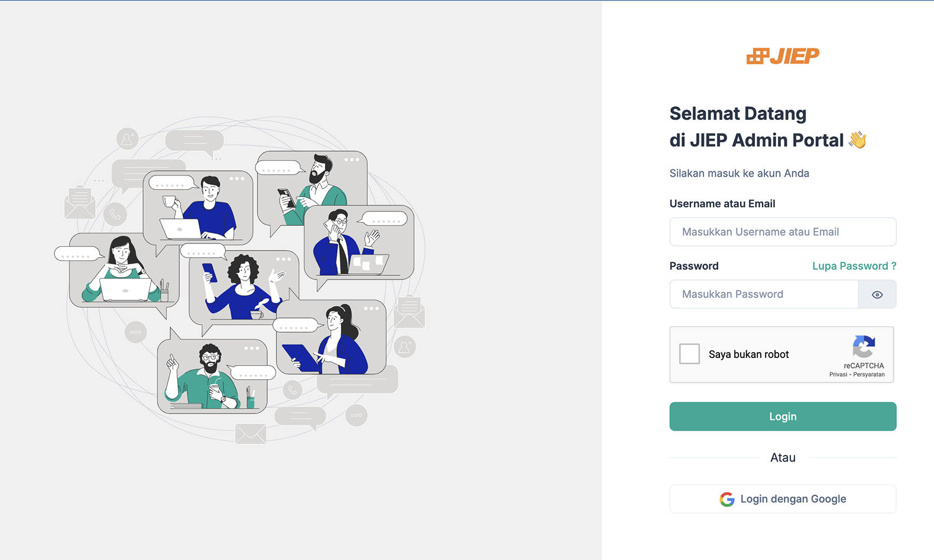The image size is (934, 560).
Task: Open the reCAPTCHA Privasi link
Action: point(838,375)
